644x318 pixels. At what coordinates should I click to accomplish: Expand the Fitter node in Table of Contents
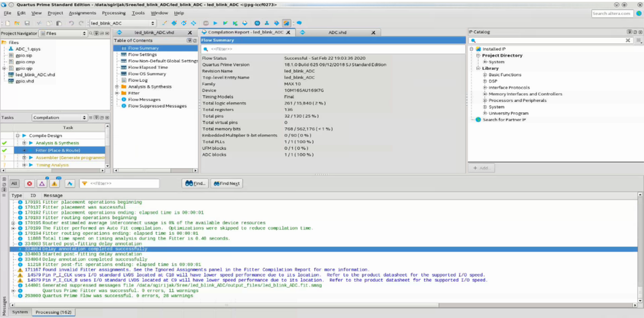pyautogui.click(x=117, y=93)
